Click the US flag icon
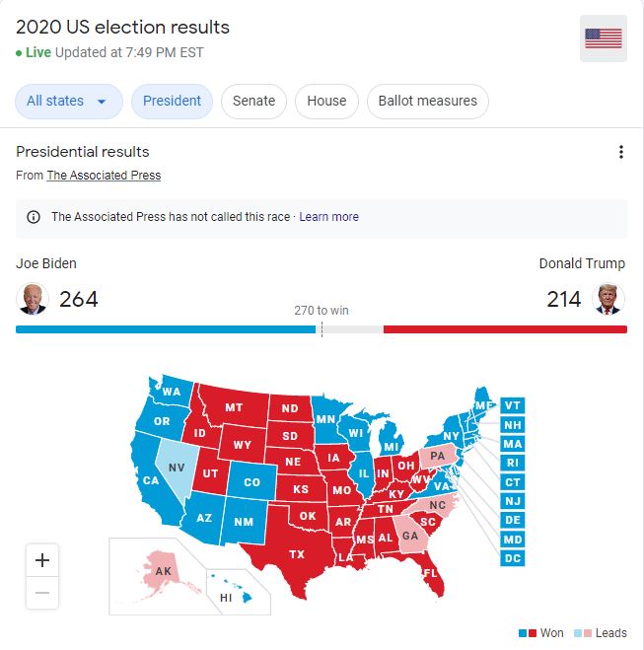644x650 pixels. [x=604, y=38]
